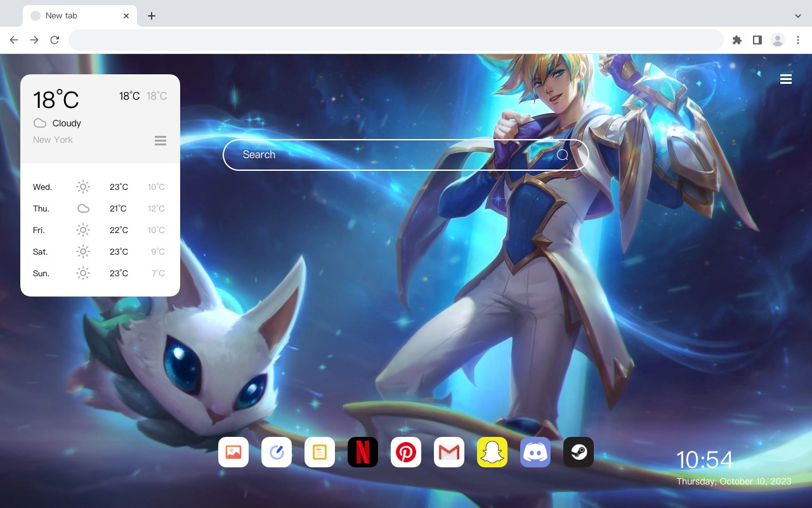Open the Snapchat shortcut
Image resolution: width=812 pixels, height=508 pixels.
click(492, 452)
